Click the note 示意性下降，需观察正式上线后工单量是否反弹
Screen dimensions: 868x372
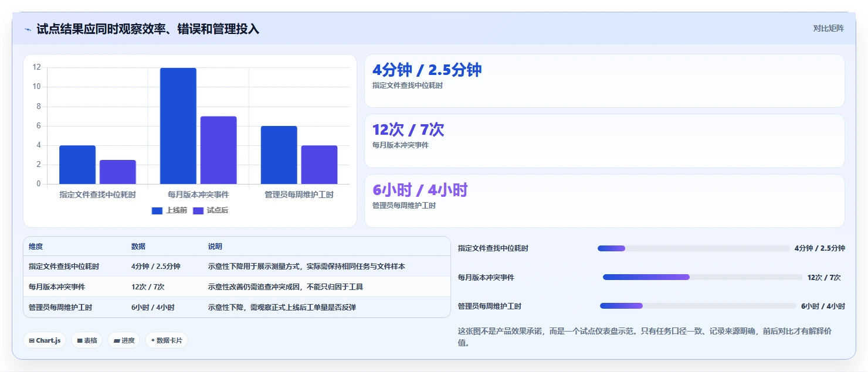click(282, 307)
